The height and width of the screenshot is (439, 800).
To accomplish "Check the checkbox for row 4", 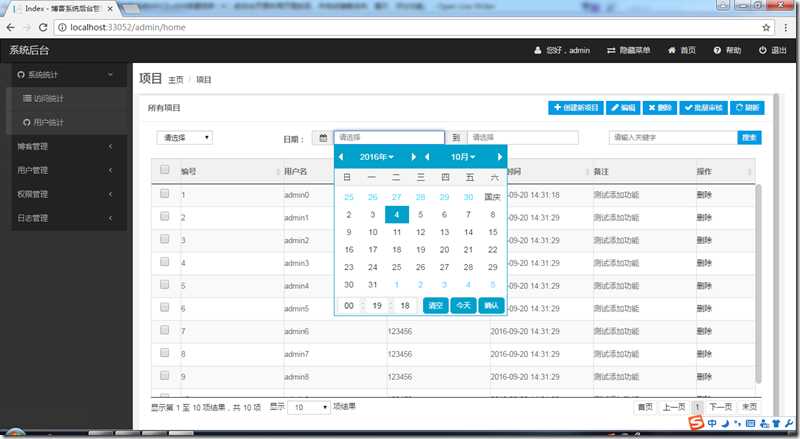I will point(164,262).
